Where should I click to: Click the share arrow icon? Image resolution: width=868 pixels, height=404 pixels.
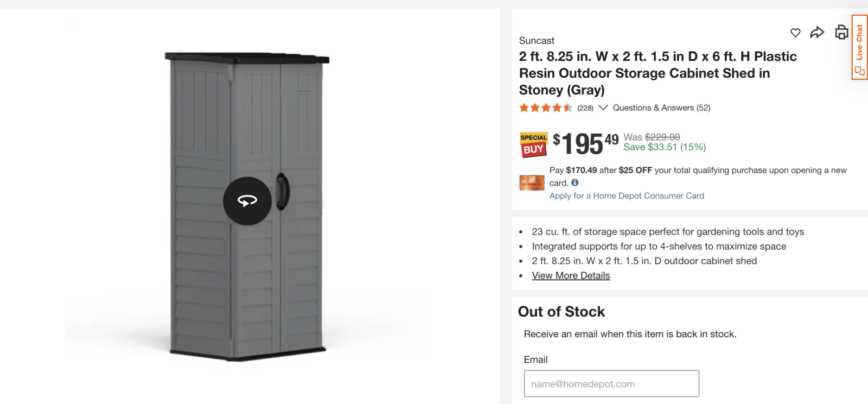click(x=817, y=33)
